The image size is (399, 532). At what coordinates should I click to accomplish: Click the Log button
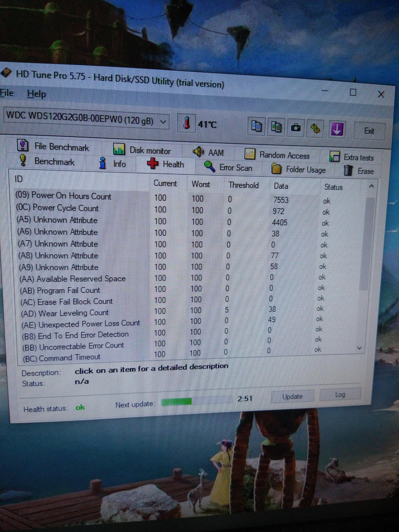(x=340, y=395)
